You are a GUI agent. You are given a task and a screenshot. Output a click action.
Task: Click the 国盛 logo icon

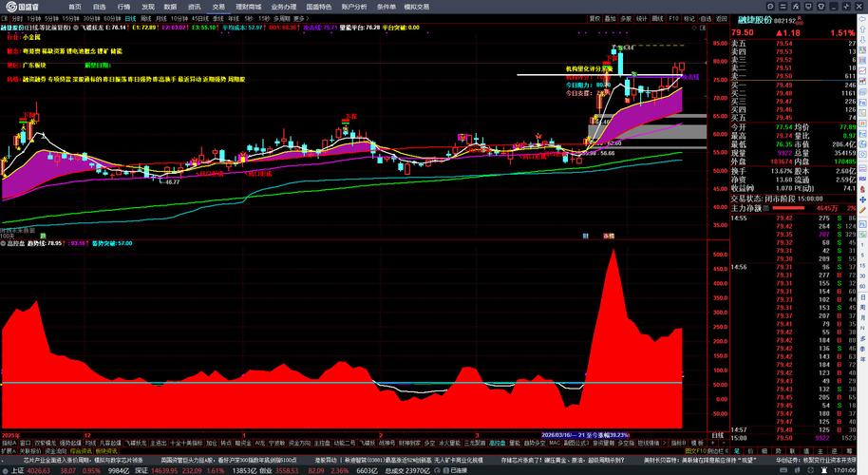coord(9,7)
